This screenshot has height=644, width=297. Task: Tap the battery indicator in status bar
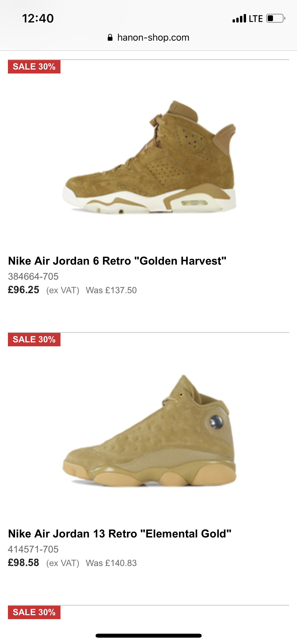(276, 19)
